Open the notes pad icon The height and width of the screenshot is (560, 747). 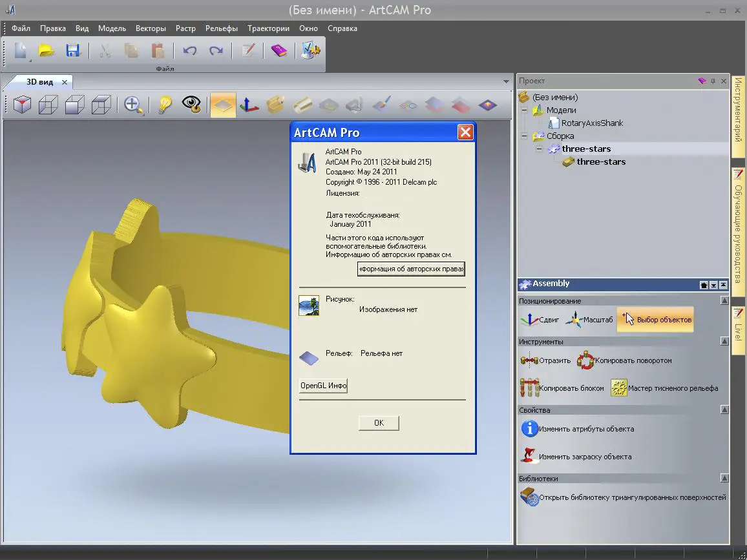[x=248, y=50]
